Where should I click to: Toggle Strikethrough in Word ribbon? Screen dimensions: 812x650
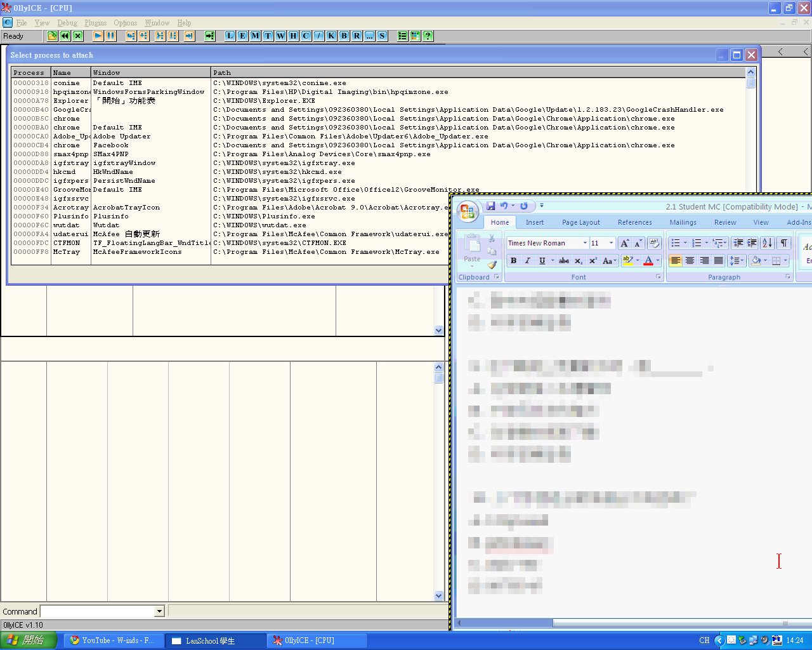tap(564, 261)
